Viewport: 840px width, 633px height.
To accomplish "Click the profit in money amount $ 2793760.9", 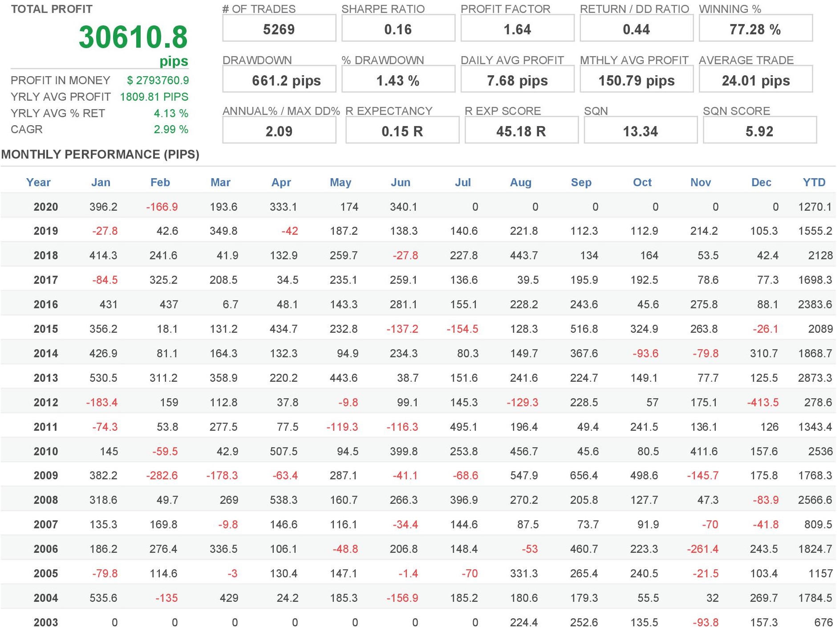I will click(158, 80).
